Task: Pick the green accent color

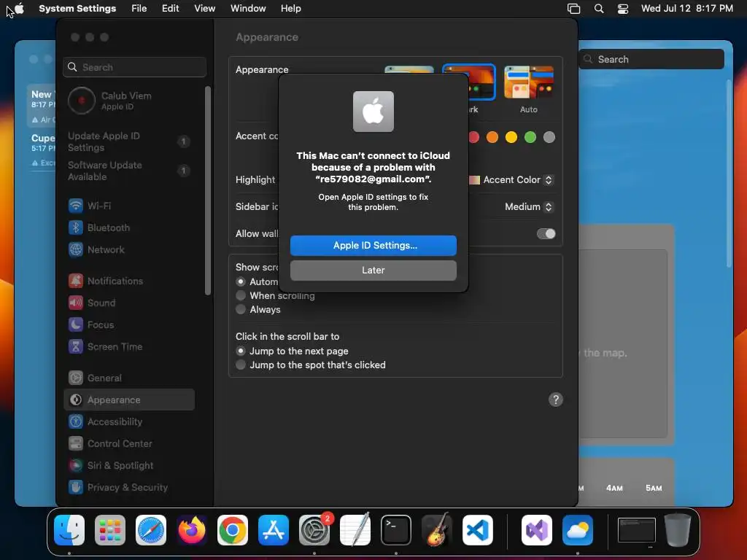Action: coord(530,138)
